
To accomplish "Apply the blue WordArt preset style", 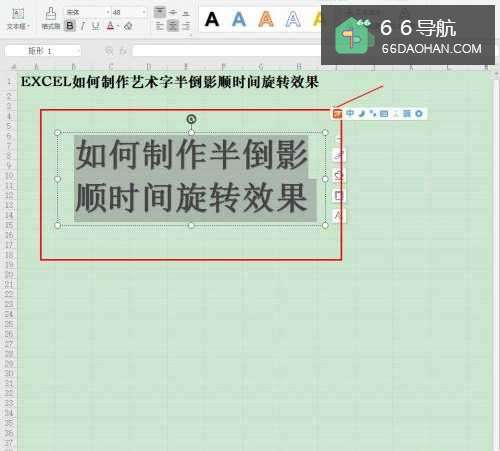I will pos(239,19).
